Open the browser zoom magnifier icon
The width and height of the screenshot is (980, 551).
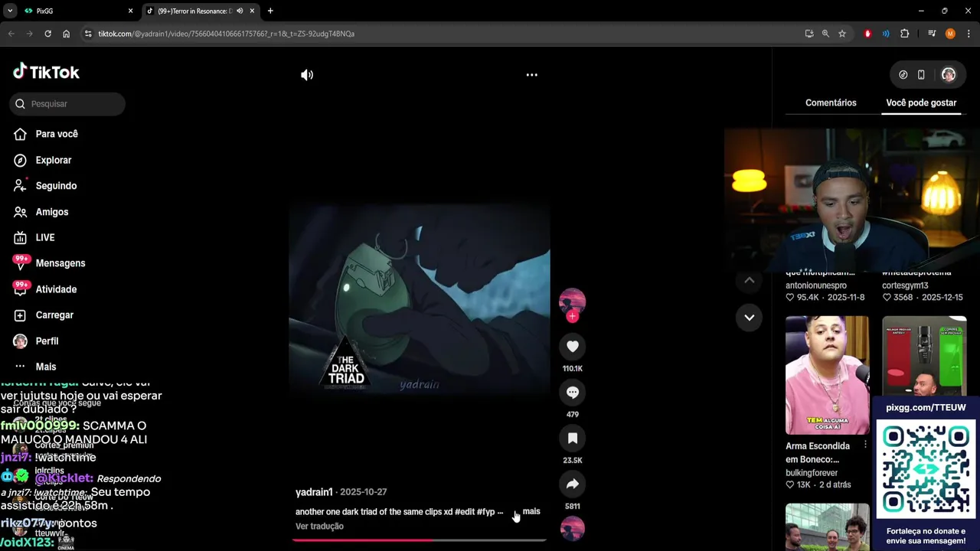pos(825,34)
